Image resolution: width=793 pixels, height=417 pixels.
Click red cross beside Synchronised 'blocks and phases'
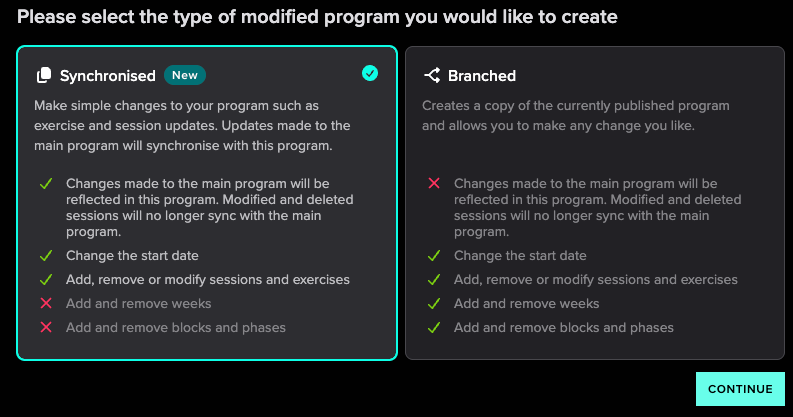[x=46, y=327]
